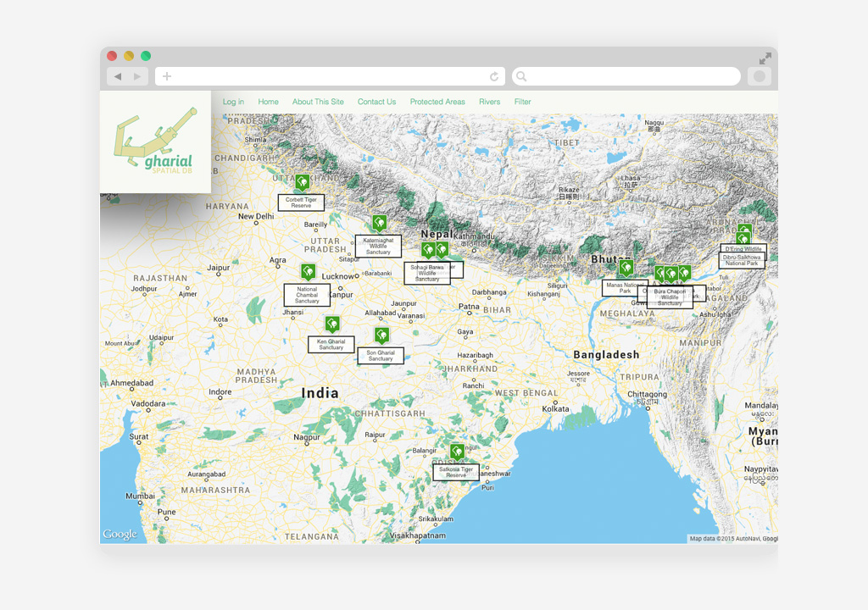
Task: Click the Manas National Park label
Action: coord(625,288)
